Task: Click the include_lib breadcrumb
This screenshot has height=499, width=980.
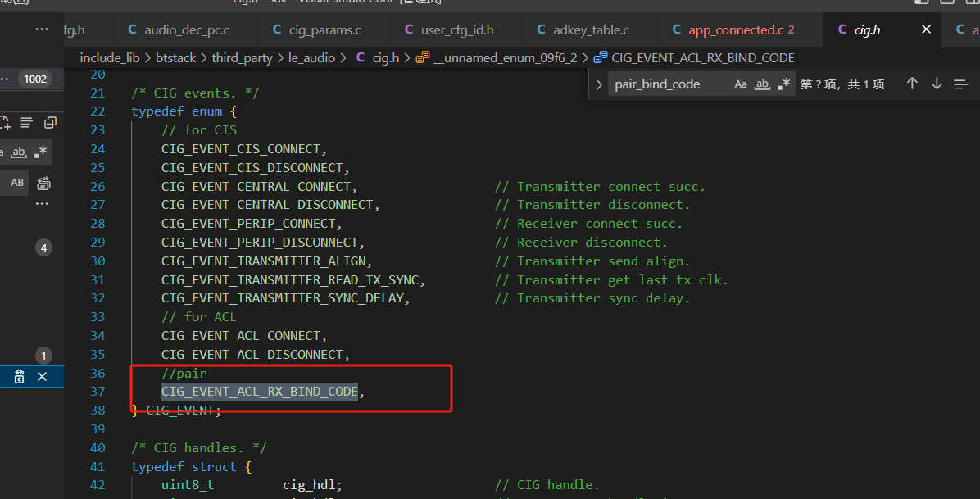Action: 110,58
